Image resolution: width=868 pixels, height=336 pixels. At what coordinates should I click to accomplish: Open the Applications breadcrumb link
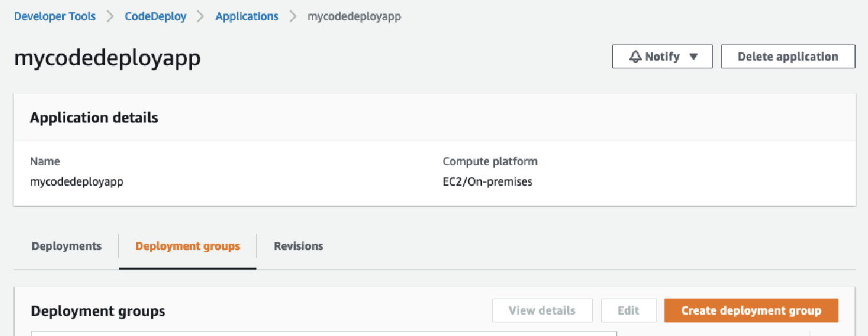247,17
